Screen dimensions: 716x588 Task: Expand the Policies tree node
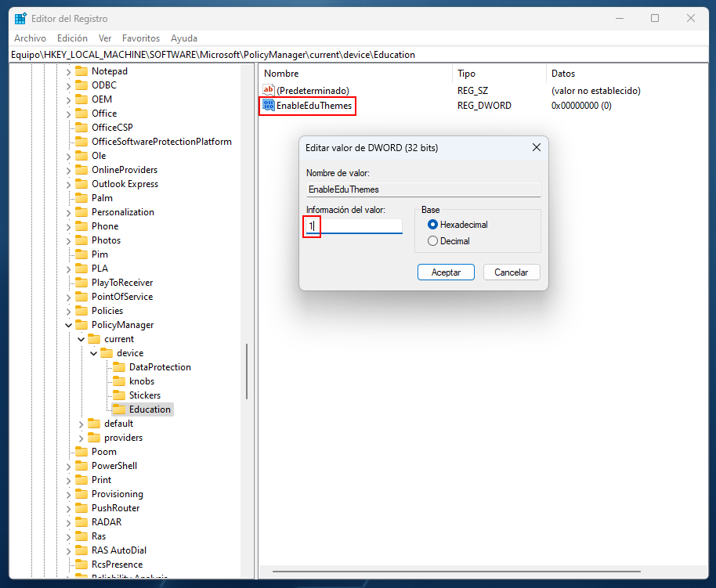[x=68, y=312]
